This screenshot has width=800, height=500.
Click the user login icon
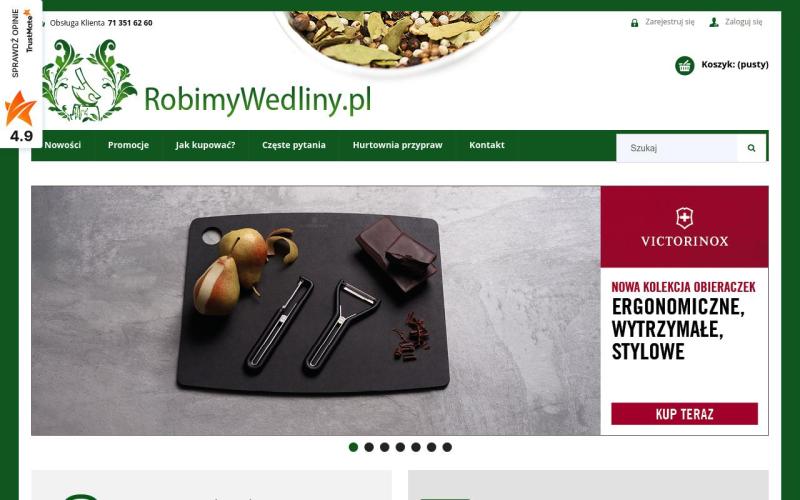714,22
